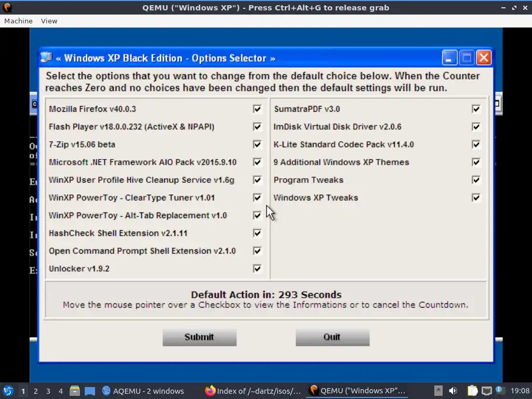Click the Options Selector title bar icon

[46, 58]
